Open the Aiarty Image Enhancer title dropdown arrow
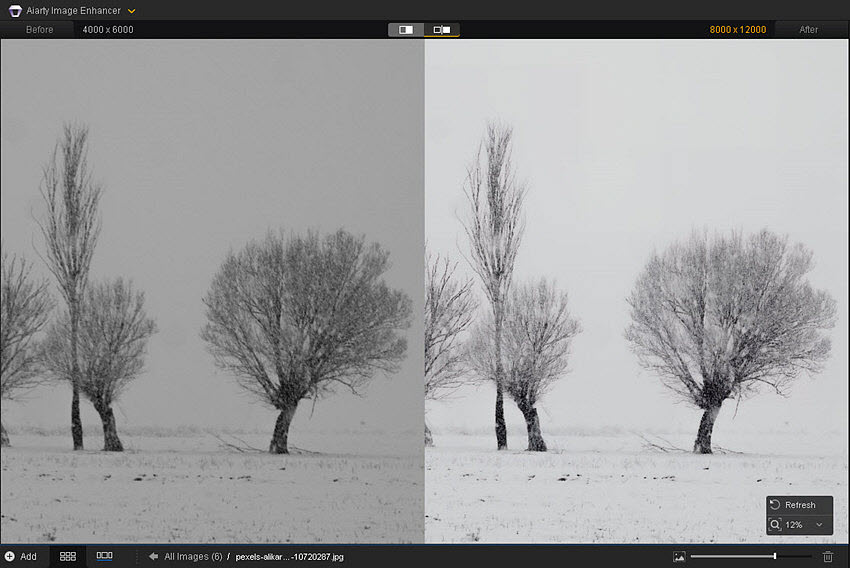This screenshot has width=850, height=568. (131, 11)
